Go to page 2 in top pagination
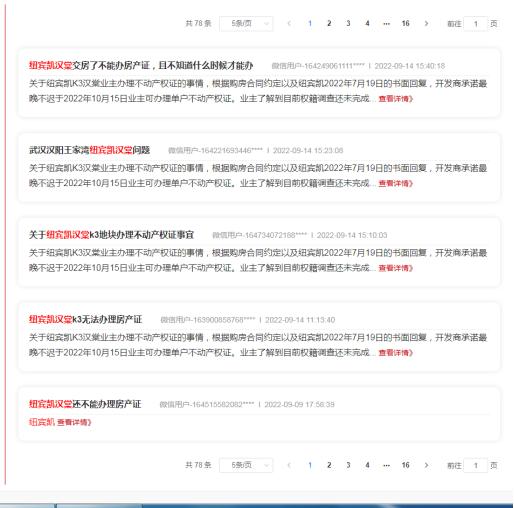This screenshot has height=508, width=514. (329, 23)
